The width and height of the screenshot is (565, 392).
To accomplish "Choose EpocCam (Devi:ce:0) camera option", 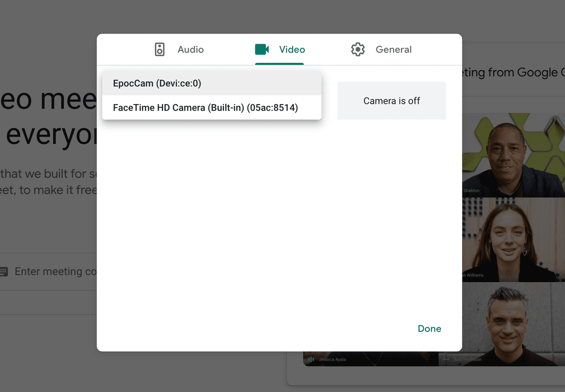I will pyautogui.click(x=211, y=83).
